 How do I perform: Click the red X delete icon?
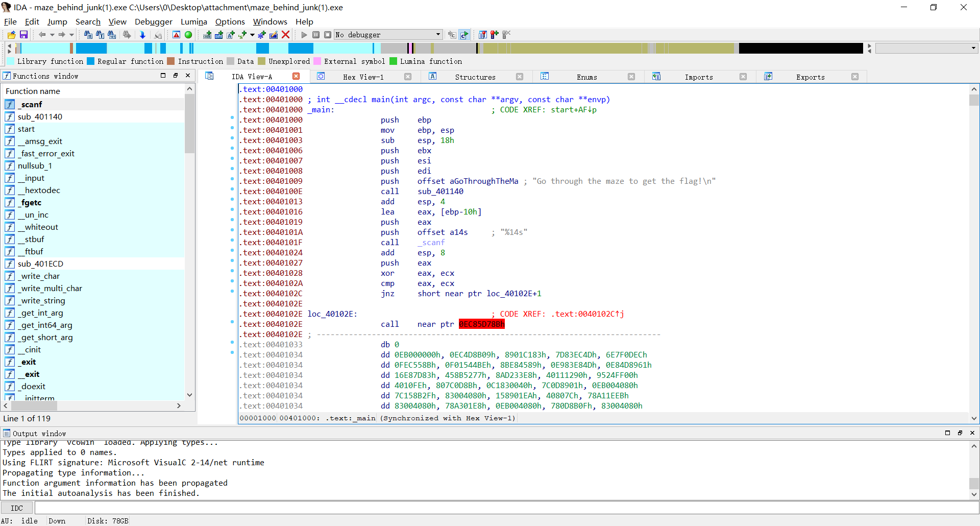[x=286, y=35]
